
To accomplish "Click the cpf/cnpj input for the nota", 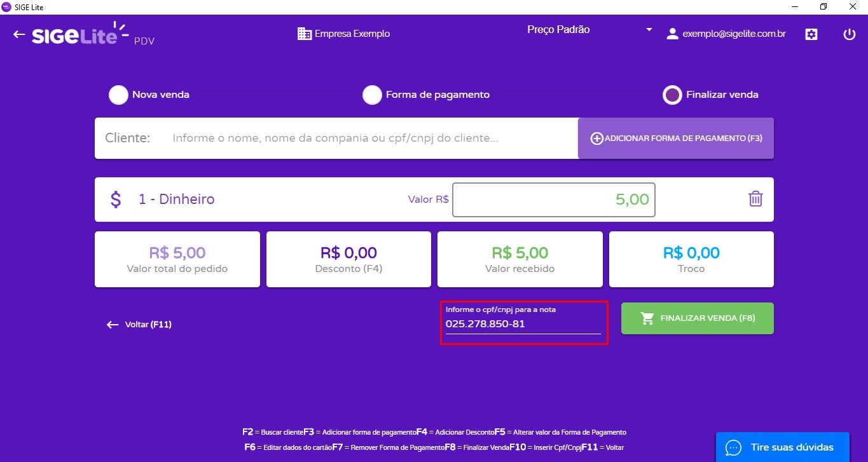I will point(523,323).
